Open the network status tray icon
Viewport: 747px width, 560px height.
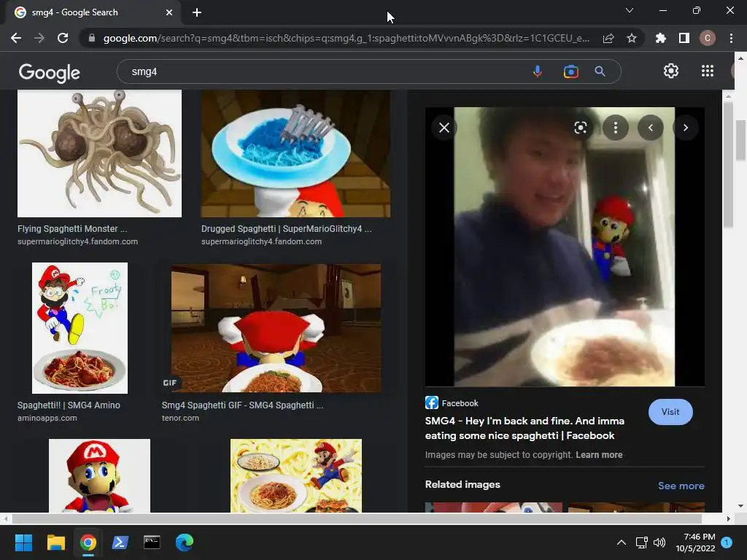pos(641,542)
